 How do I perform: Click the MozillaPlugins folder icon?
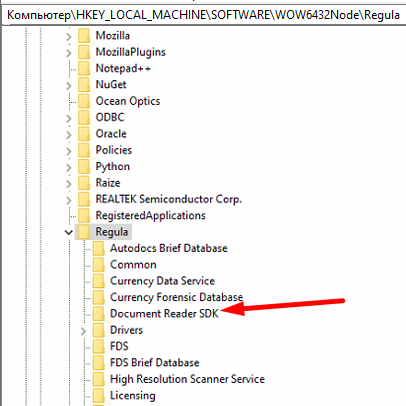[x=84, y=52]
